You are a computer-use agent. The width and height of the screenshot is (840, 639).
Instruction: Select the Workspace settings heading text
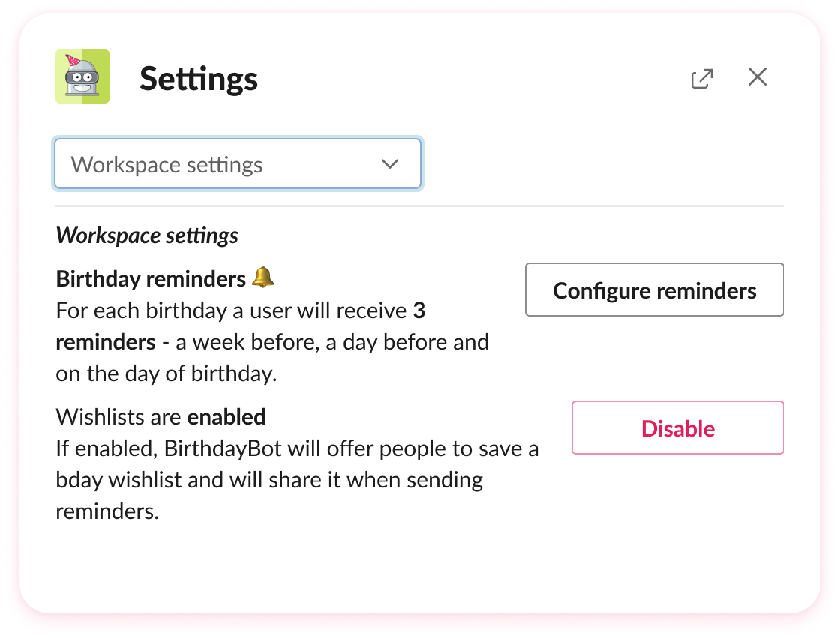(x=146, y=235)
